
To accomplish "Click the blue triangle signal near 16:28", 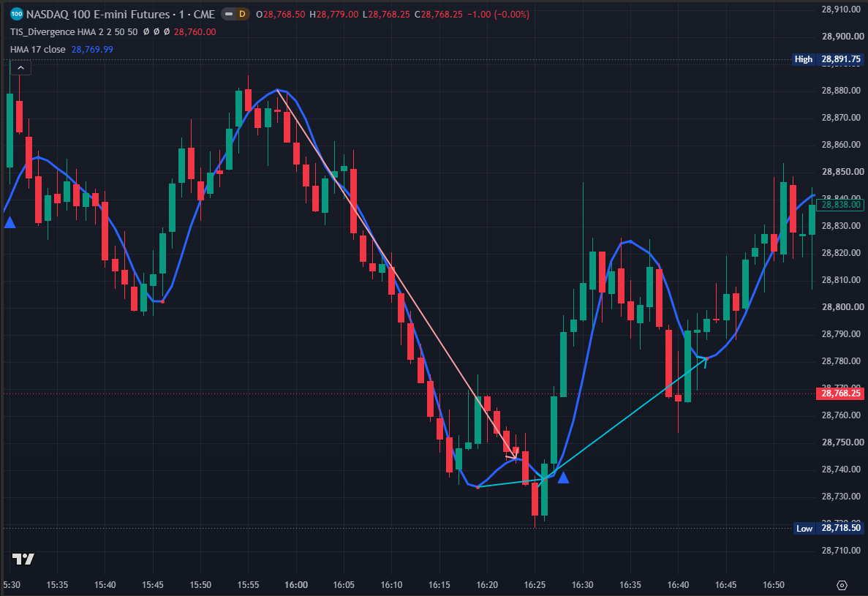I will click(x=563, y=478).
